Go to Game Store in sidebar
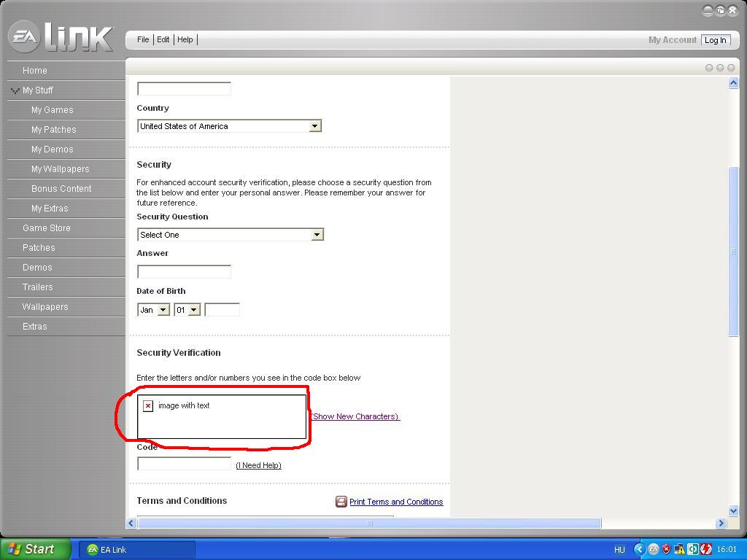 pos(47,228)
